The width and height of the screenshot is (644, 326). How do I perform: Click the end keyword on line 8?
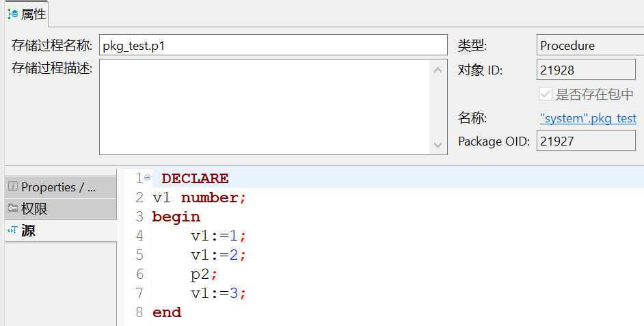167,312
